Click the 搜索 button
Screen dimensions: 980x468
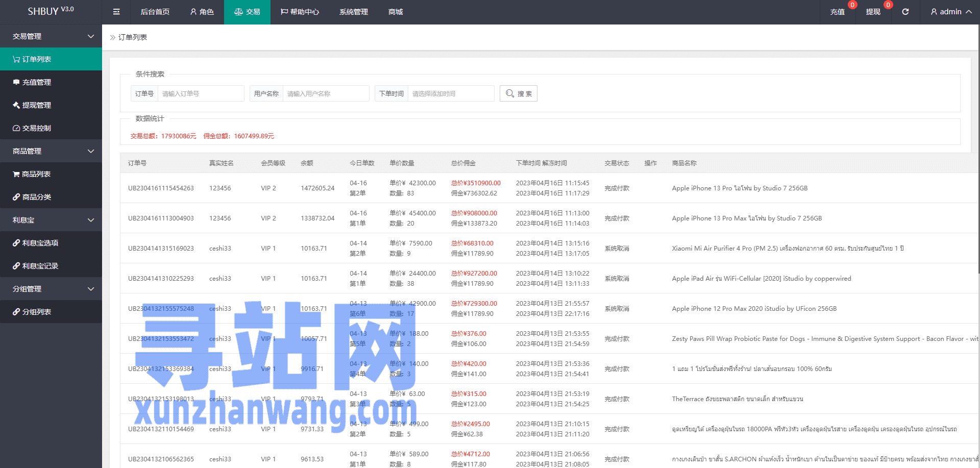[519, 93]
